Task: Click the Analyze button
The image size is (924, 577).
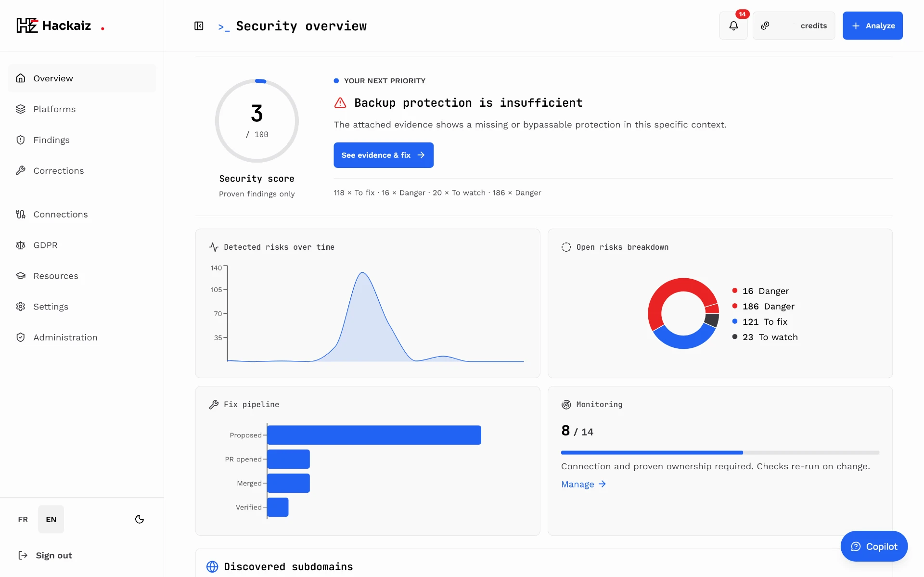Action: coord(873,26)
